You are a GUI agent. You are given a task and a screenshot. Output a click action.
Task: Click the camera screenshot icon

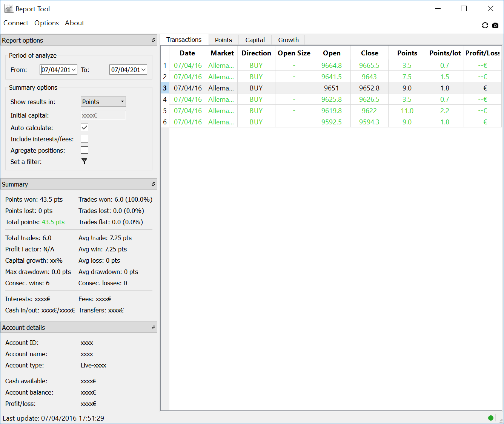(495, 25)
